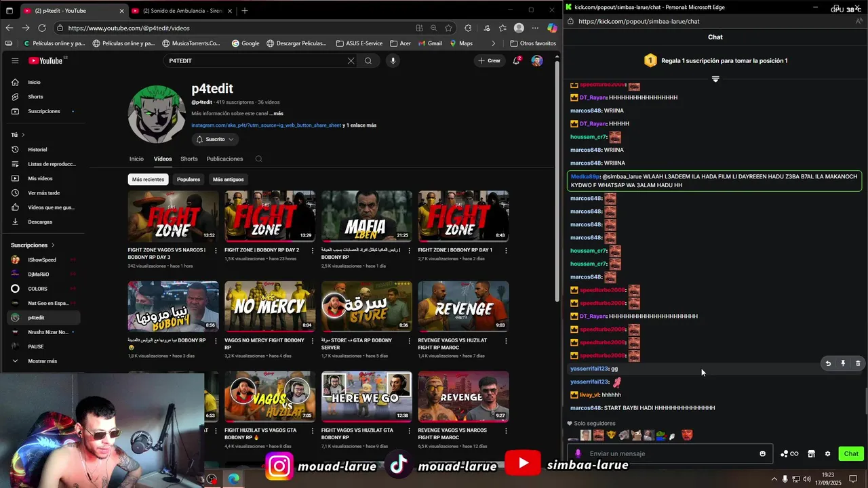The width and height of the screenshot is (868, 488).
Task: Open Edge settings and more menu
Action: coord(535,28)
